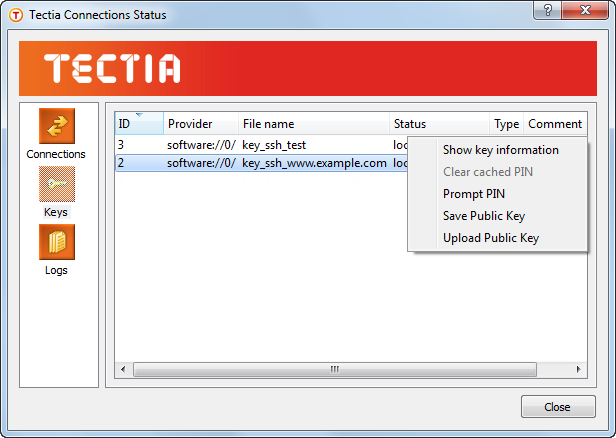Sort by the Provider column header
The width and height of the screenshot is (616, 438).
[x=201, y=123]
